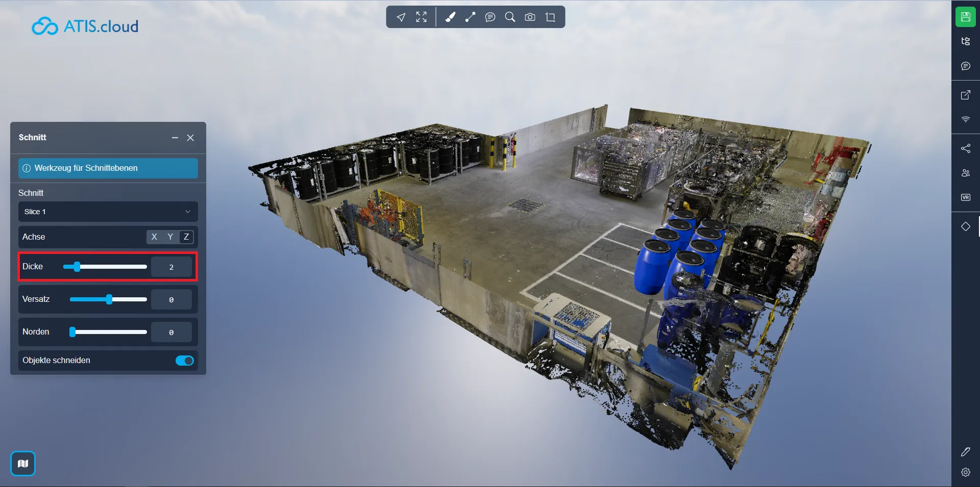Take a screenshot with camera icon

click(x=530, y=17)
